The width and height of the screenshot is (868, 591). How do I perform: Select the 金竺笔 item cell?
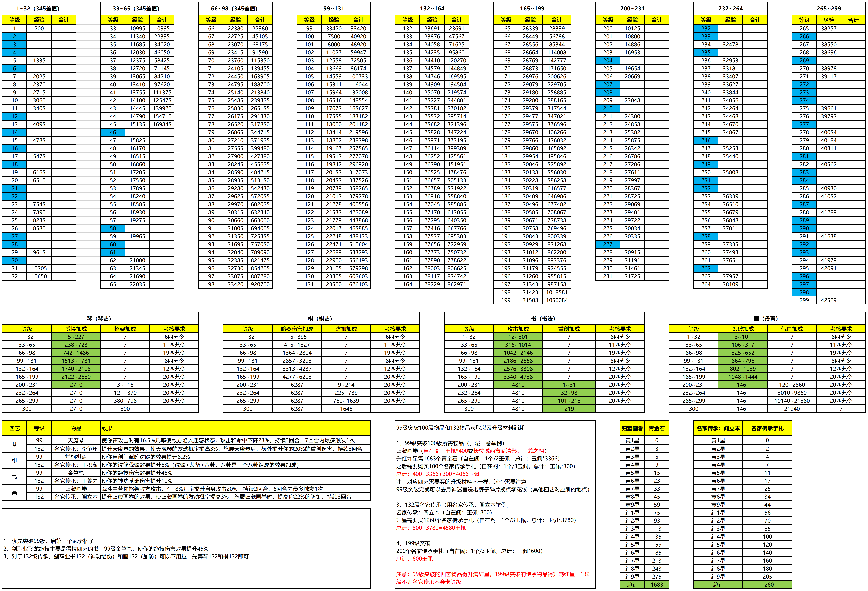pos(76,473)
